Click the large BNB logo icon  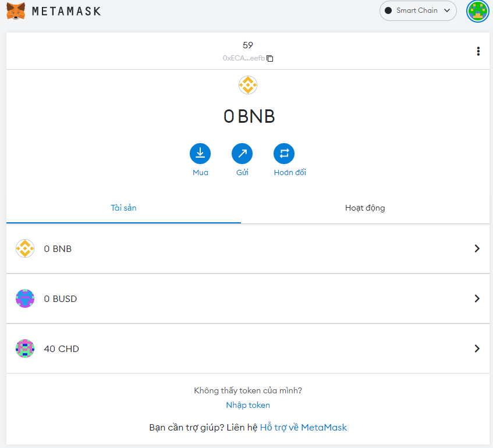[x=248, y=85]
